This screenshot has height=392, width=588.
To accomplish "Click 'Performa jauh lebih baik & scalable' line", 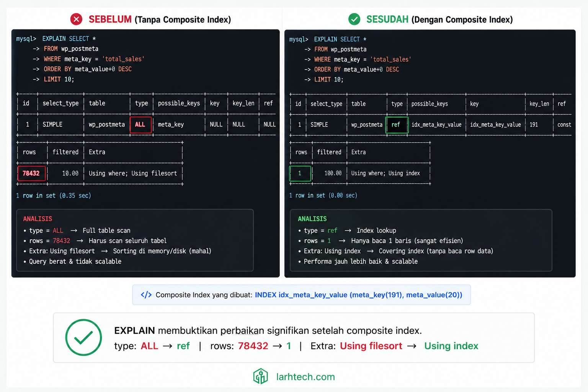I will point(361,261).
